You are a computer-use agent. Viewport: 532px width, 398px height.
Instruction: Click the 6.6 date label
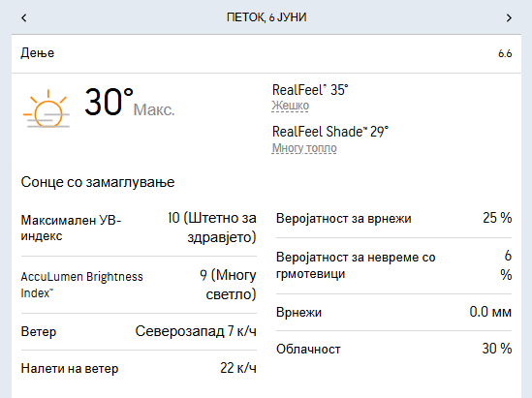coord(505,53)
